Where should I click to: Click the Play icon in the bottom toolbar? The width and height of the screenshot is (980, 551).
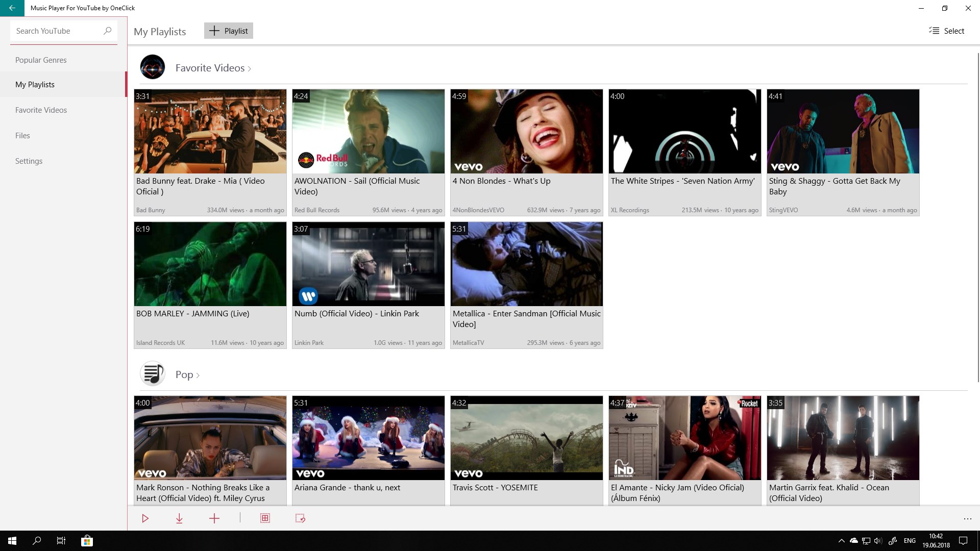point(145,518)
